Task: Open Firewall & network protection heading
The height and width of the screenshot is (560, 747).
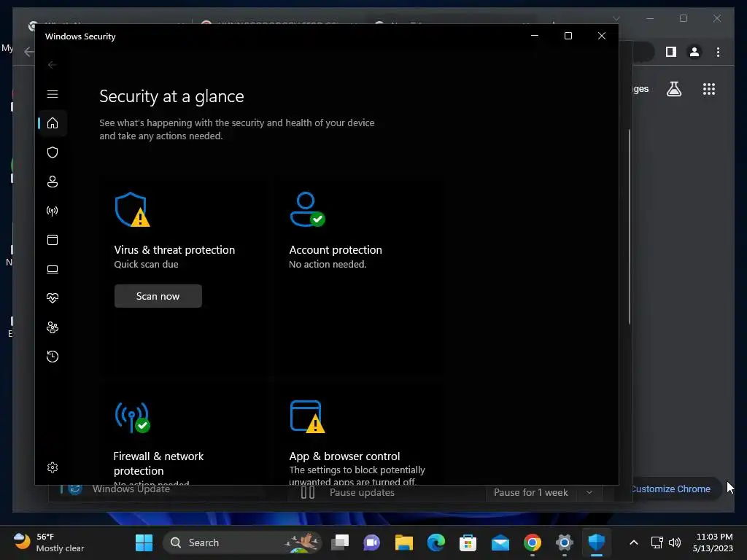Action: click(158, 463)
